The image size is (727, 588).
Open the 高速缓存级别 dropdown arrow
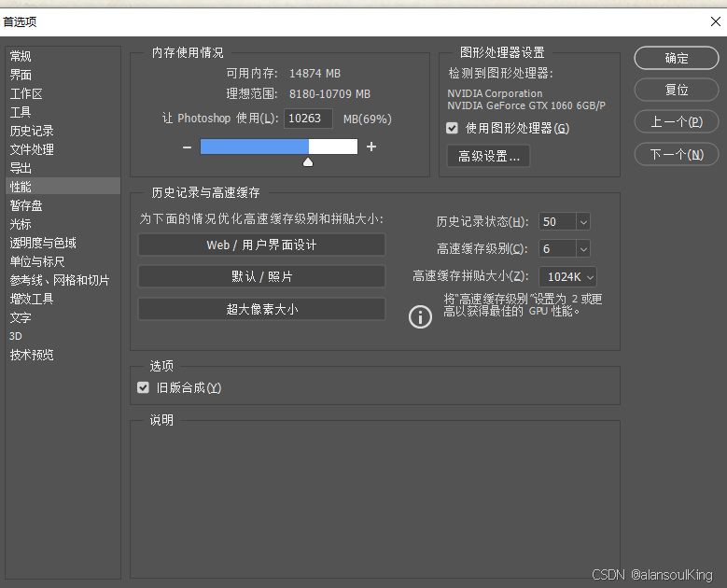point(583,249)
